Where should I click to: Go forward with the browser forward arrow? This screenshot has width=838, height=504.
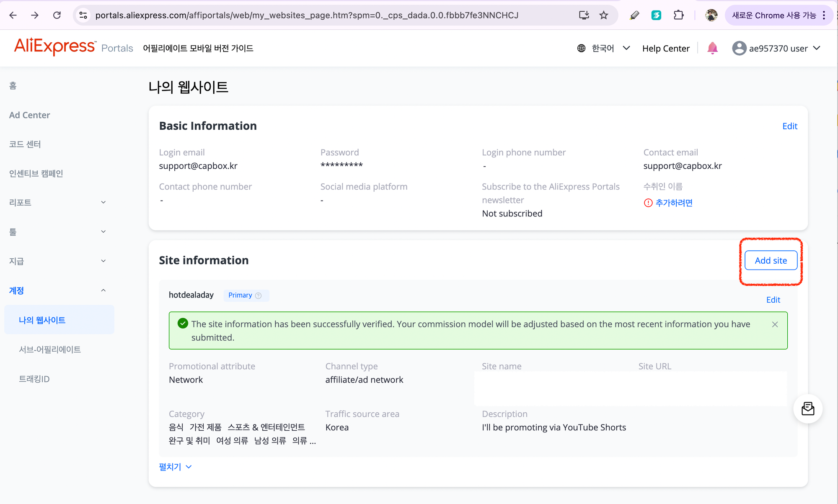pos(35,15)
